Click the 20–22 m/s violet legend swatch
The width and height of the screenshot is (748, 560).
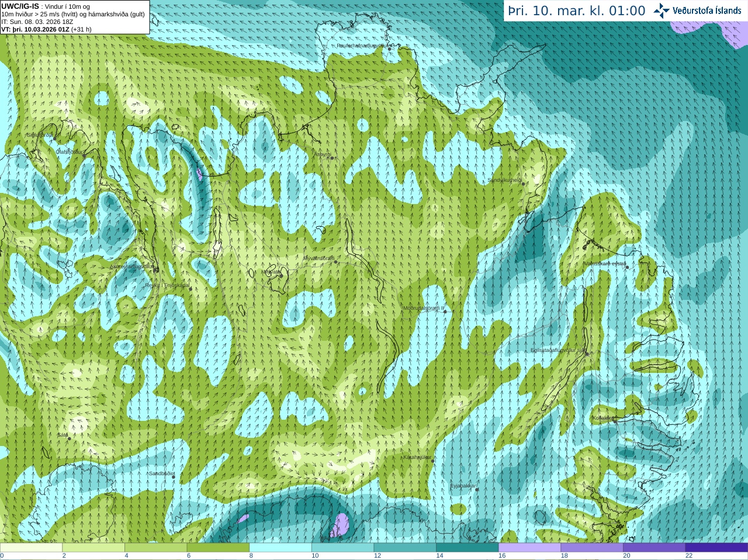point(654,548)
